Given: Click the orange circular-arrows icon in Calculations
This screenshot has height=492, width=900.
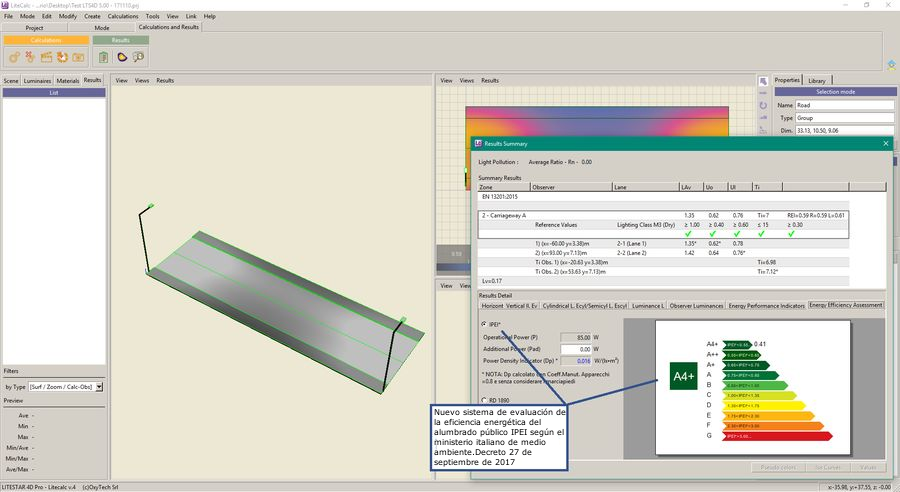Looking at the screenshot, I should click(62, 57).
